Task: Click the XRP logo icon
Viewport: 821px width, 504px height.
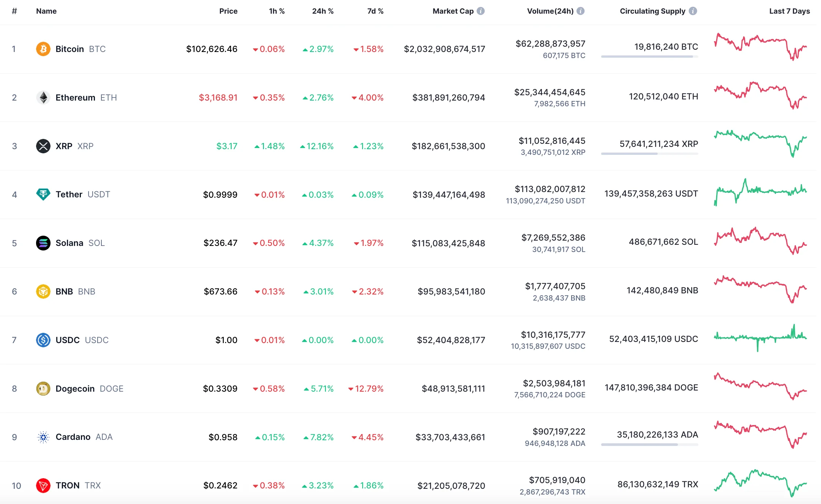Action: [x=43, y=146]
